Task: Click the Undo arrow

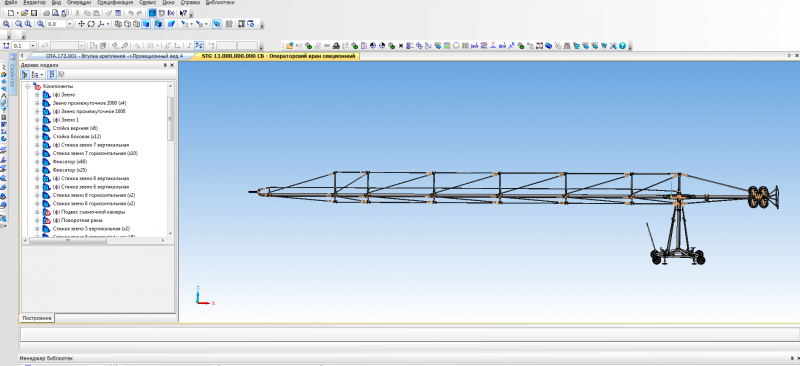Action: pos(131,13)
